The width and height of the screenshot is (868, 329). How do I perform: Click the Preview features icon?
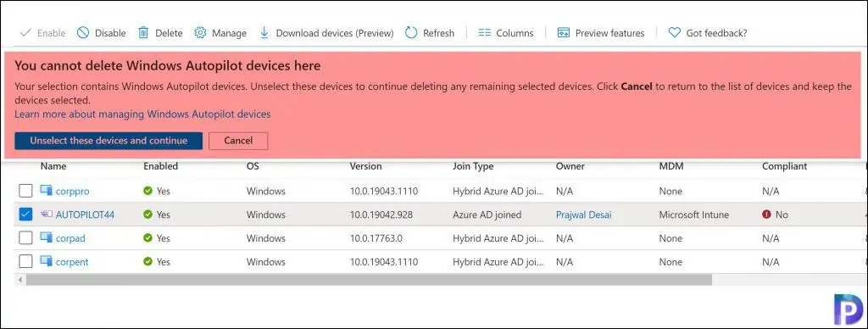pyautogui.click(x=564, y=33)
